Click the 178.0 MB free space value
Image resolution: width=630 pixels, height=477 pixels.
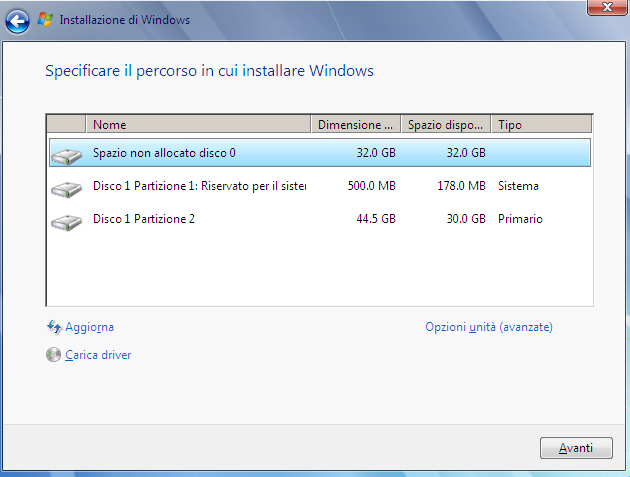(x=461, y=186)
